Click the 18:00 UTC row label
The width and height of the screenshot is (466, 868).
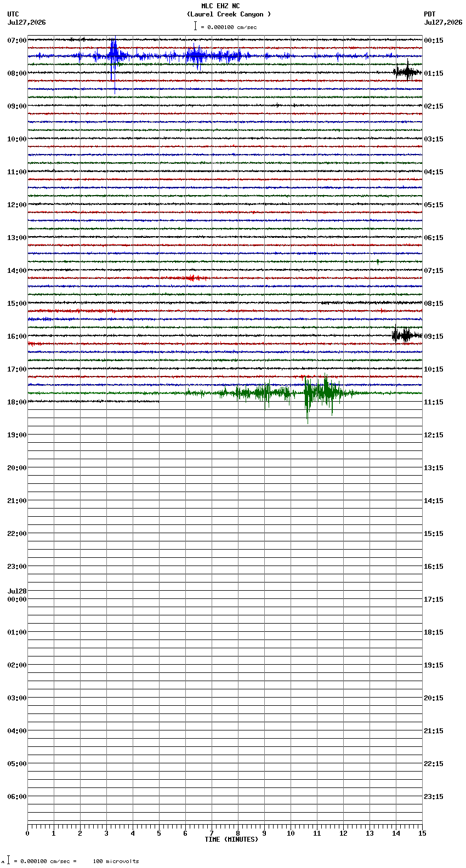17,402
